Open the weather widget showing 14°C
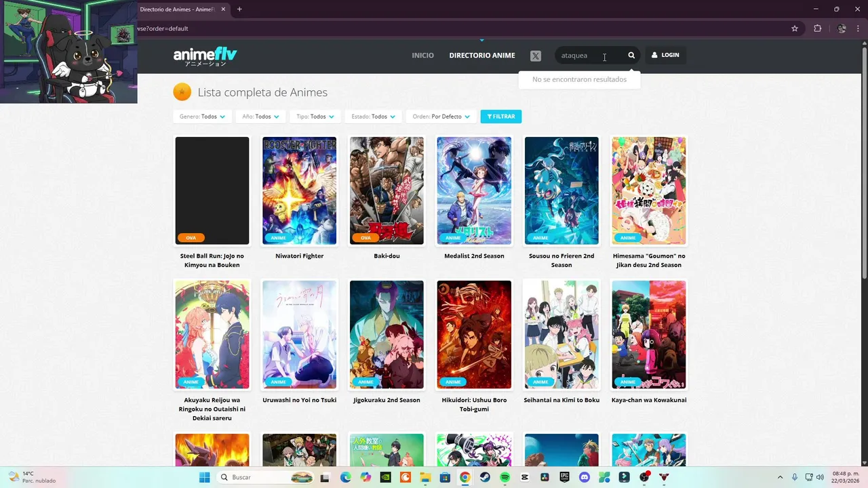Screen dimensions: 868x488 click(32, 477)
